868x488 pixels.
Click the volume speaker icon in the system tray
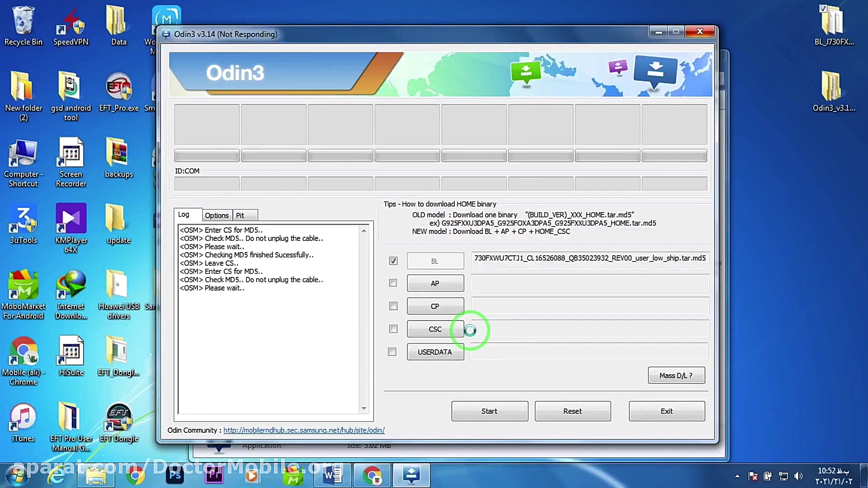pyautogui.click(x=798, y=476)
